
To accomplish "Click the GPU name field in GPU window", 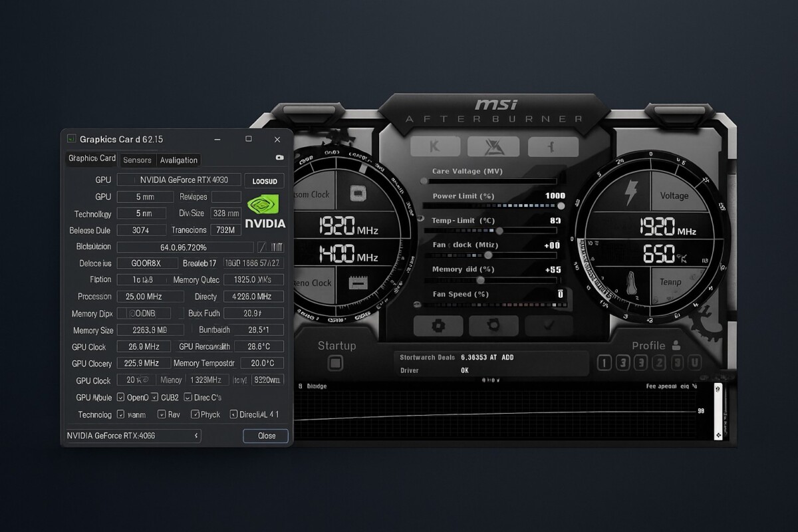I will [x=179, y=180].
